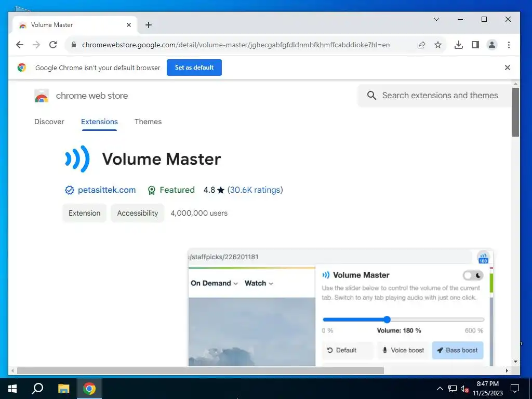This screenshot has width=532, height=399.
Task: Open a new tab with plus button
Action: click(148, 25)
